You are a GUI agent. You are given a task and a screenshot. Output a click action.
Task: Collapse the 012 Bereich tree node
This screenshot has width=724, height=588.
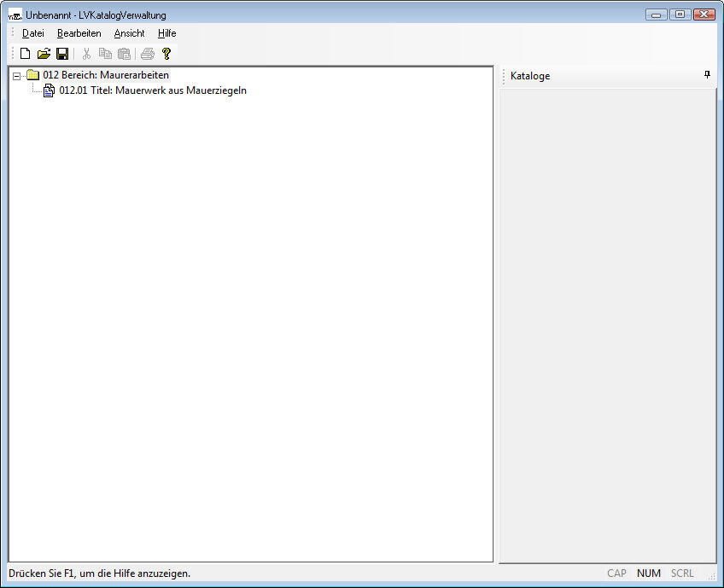coord(16,76)
